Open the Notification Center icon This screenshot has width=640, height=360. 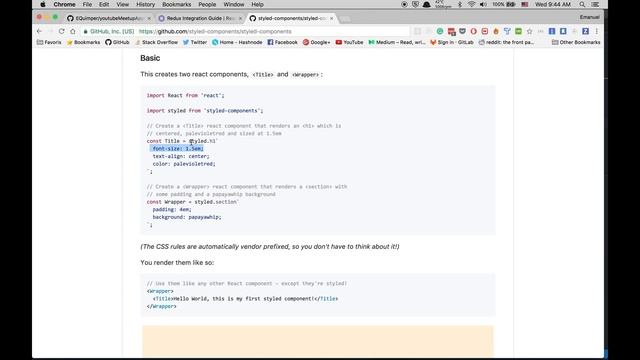(x=595, y=4)
